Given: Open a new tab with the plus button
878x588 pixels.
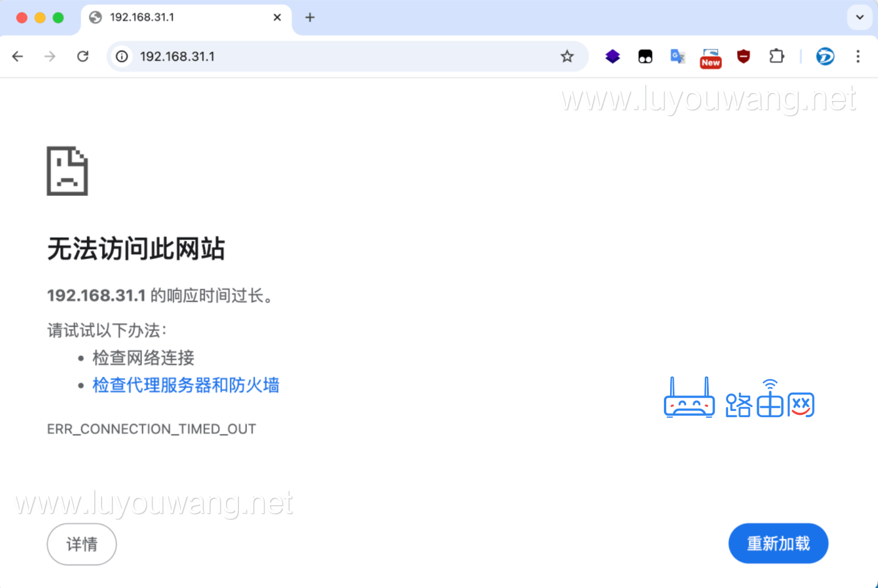Looking at the screenshot, I should [310, 18].
